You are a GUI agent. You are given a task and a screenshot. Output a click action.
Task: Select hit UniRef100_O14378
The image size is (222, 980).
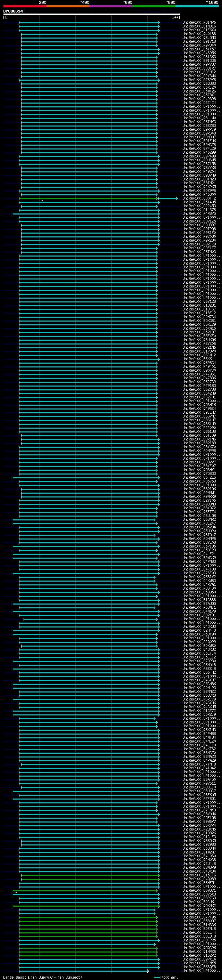point(199,210)
